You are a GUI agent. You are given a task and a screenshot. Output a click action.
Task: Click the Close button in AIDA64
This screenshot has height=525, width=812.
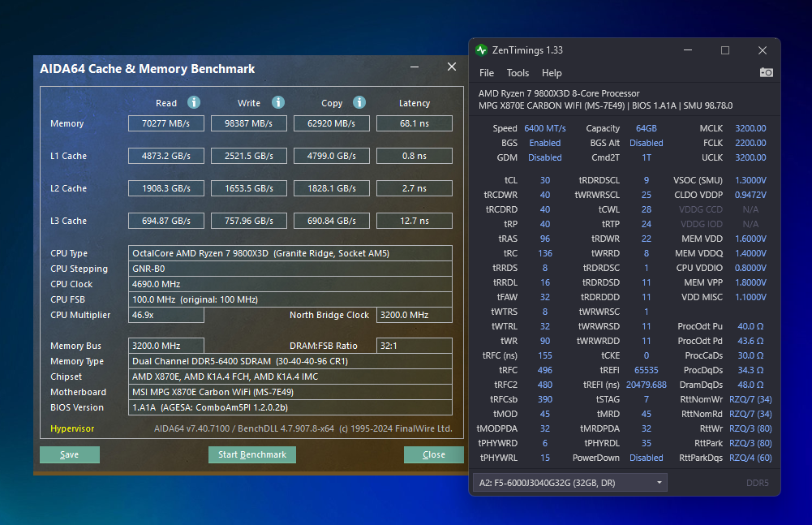(433, 454)
